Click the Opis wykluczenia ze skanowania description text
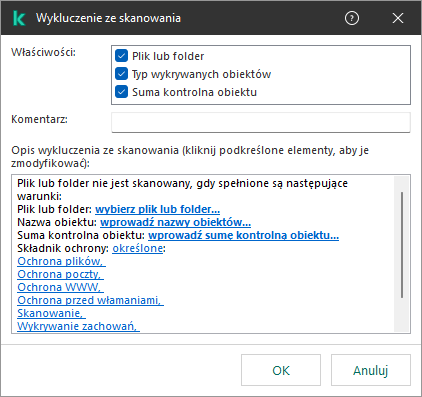Screen dimensions: 422x397 point(190,157)
